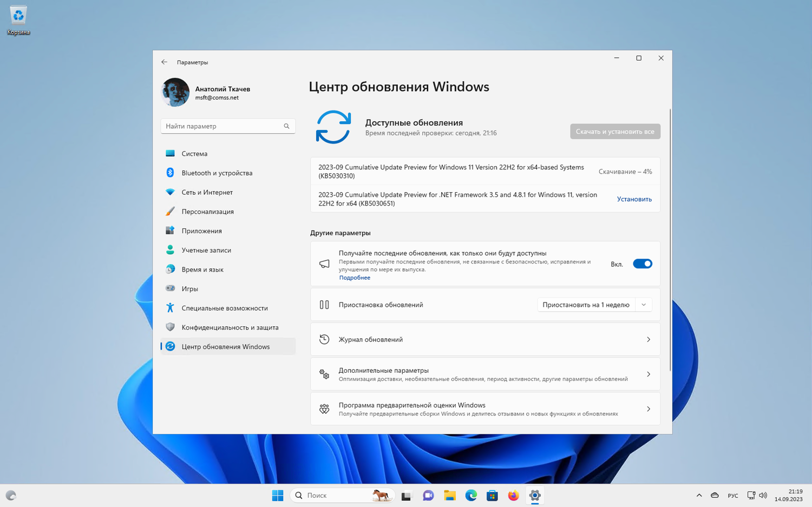Click the back arrow in Settings header
The width and height of the screenshot is (812, 507).
(x=164, y=62)
